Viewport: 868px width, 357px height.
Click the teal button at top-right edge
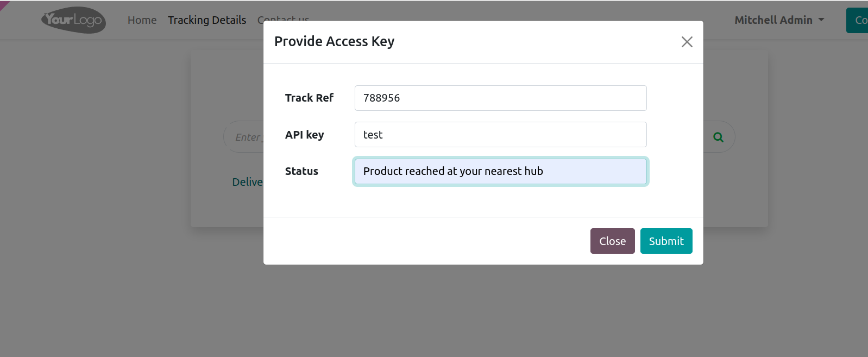(x=858, y=20)
